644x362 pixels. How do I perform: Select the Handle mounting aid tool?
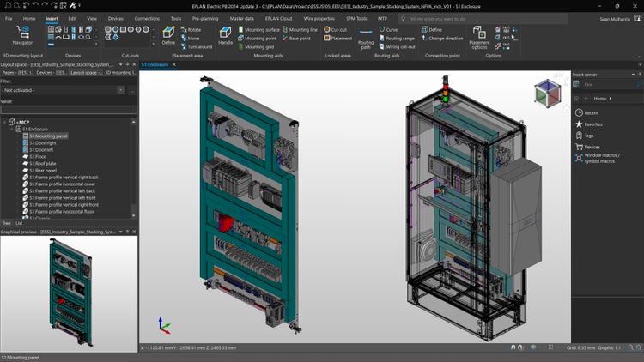click(x=225, y=33)
